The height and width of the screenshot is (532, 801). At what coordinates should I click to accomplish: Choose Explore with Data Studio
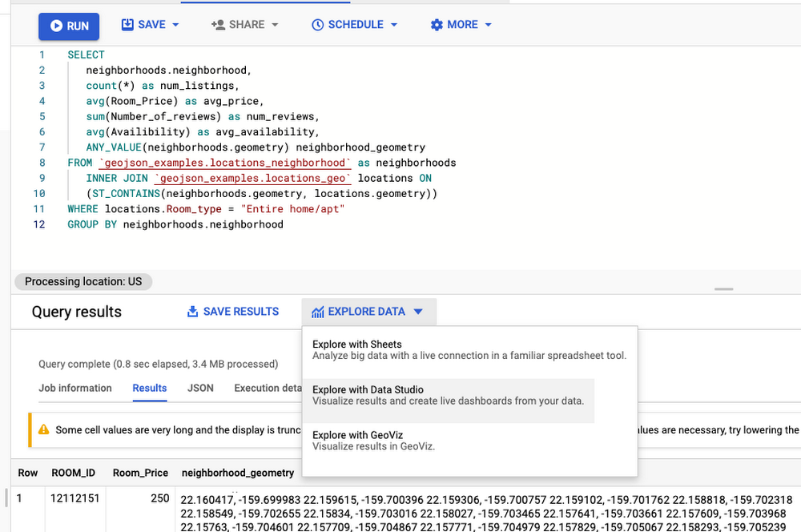click(449, 401)
